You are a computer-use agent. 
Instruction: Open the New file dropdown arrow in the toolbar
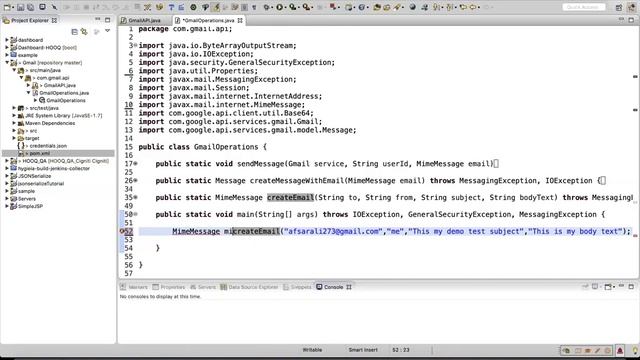(12, 7)
